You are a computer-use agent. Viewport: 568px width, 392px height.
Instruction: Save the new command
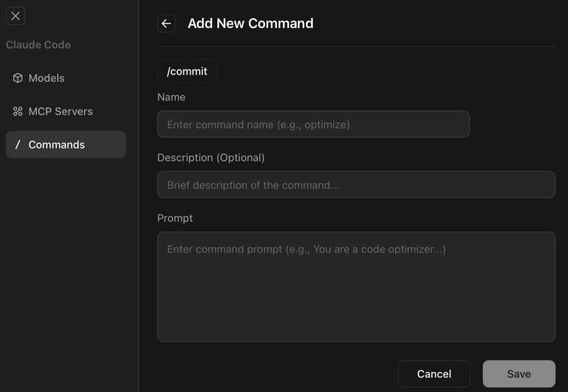[x=519, y=374]
